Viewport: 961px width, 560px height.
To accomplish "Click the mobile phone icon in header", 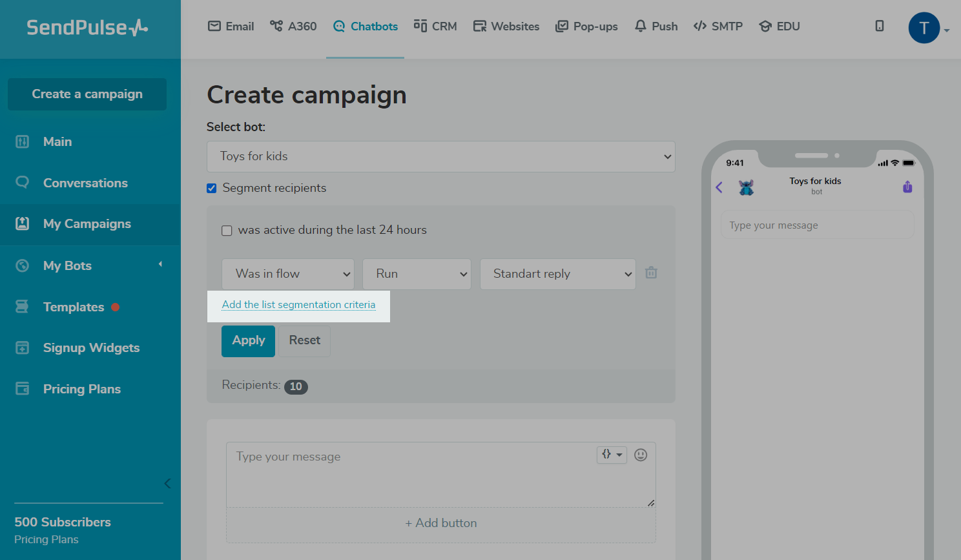I will pyautogui.click(x=879, y=26).
